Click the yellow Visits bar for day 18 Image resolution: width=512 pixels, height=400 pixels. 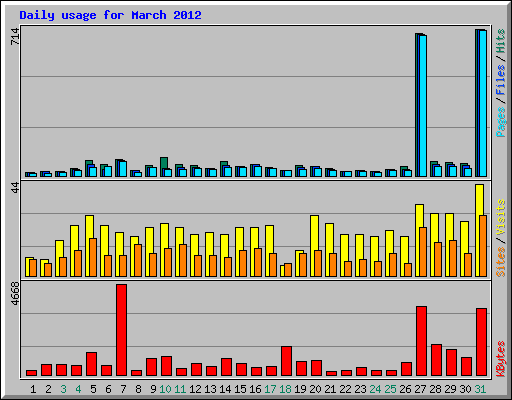(283, 271)
